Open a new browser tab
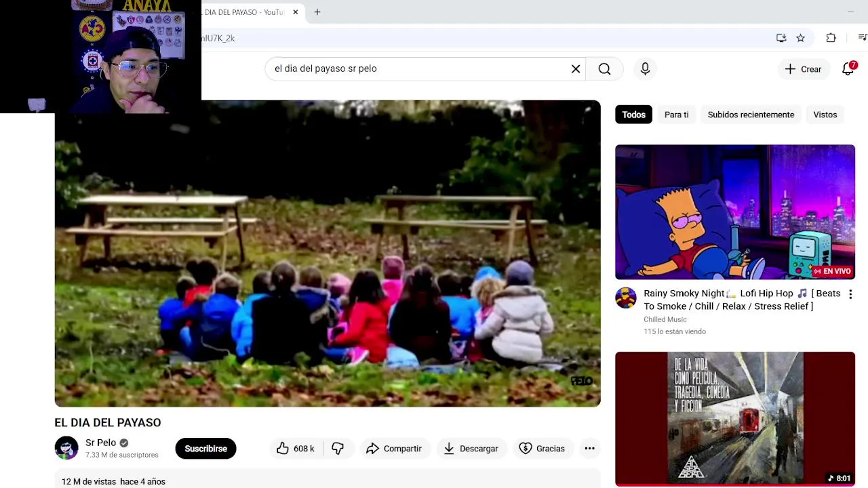Viewport: 868px width, 488px height. tap(317, 12)
